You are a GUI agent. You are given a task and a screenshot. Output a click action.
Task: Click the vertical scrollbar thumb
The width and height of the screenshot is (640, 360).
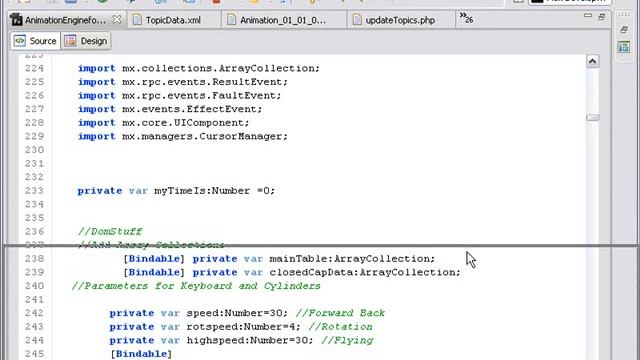pos(593,118)
